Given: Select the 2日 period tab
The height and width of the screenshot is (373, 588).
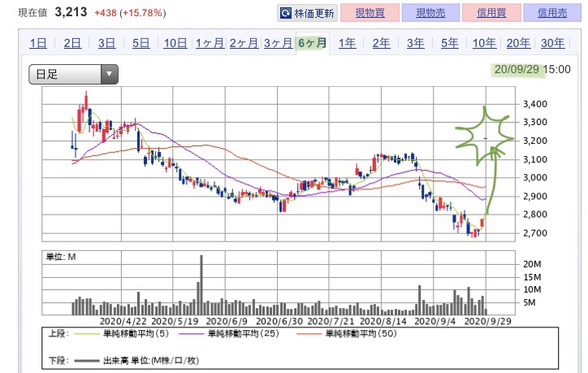Looking at the screenshot, I should pyautogui.click(x=72, y=43).
